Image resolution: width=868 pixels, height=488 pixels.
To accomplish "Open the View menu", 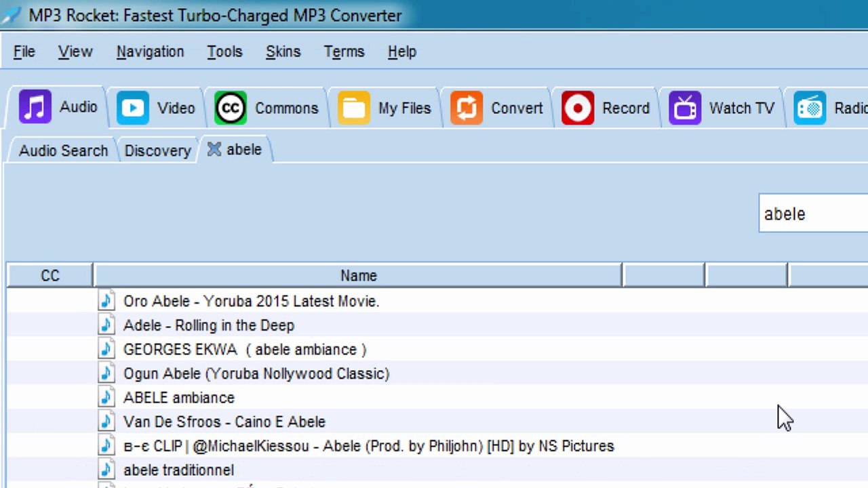I will pyautogui.click(x=75, y=52).
